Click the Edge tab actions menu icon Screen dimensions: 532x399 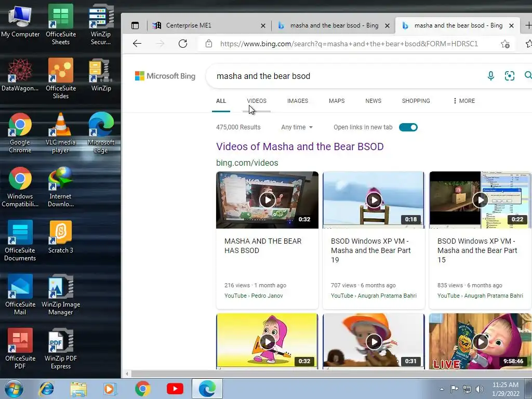(135, 25)
